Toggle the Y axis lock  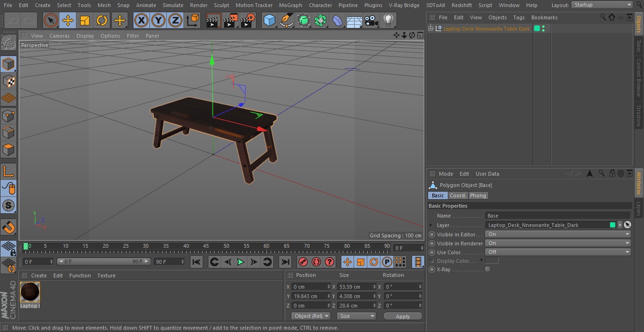coord(158,20)
